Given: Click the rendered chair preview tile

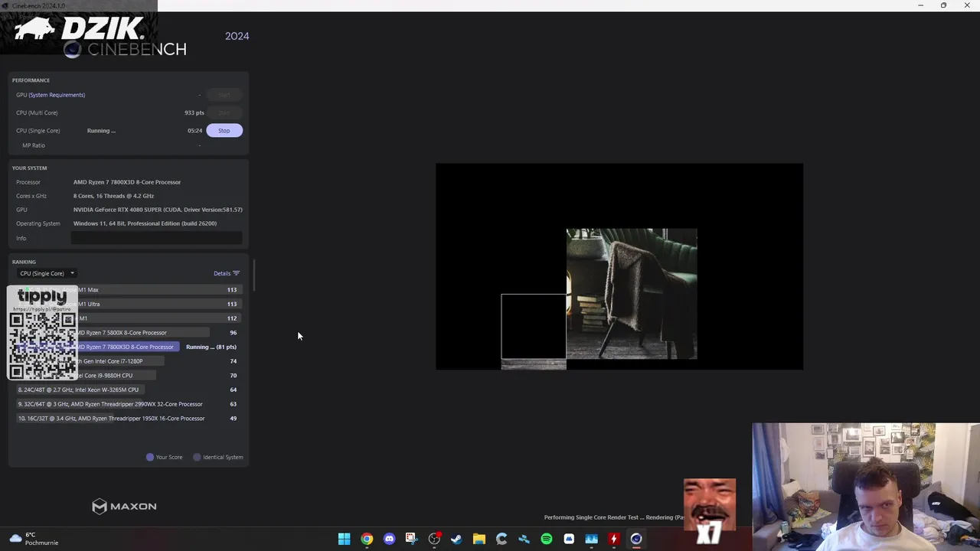Looking at the screenshot, I should (632, 294).
